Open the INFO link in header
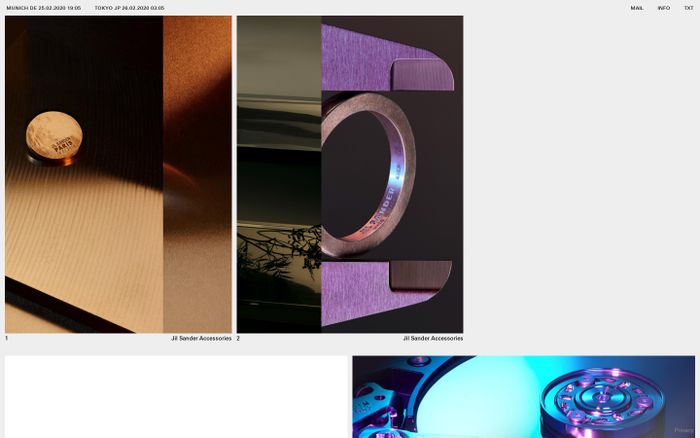Viewport: 700px width, 438px height. [663, 8]
